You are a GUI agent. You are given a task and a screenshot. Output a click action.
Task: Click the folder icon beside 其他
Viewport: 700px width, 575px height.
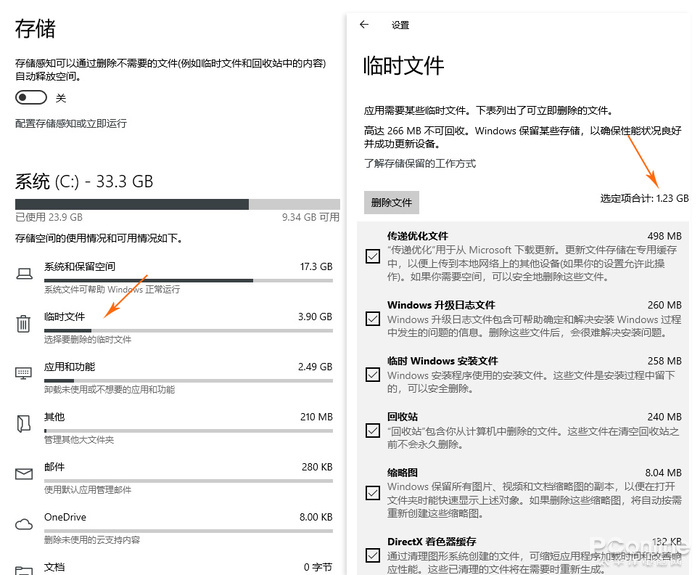tap(24, 423)
